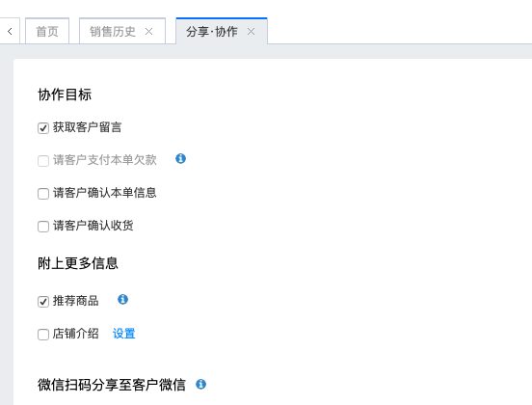The width and height of the screenshot is (532, 405).
Task: Switch to the 首页 tab
Action: pos(47,32)
